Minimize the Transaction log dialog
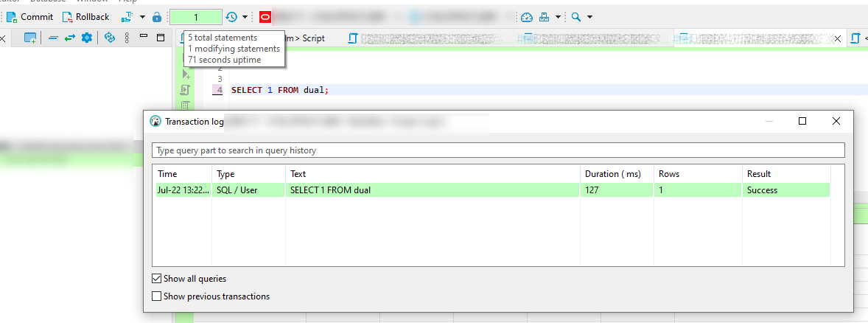868x323 pixels. tap(769, 122)
